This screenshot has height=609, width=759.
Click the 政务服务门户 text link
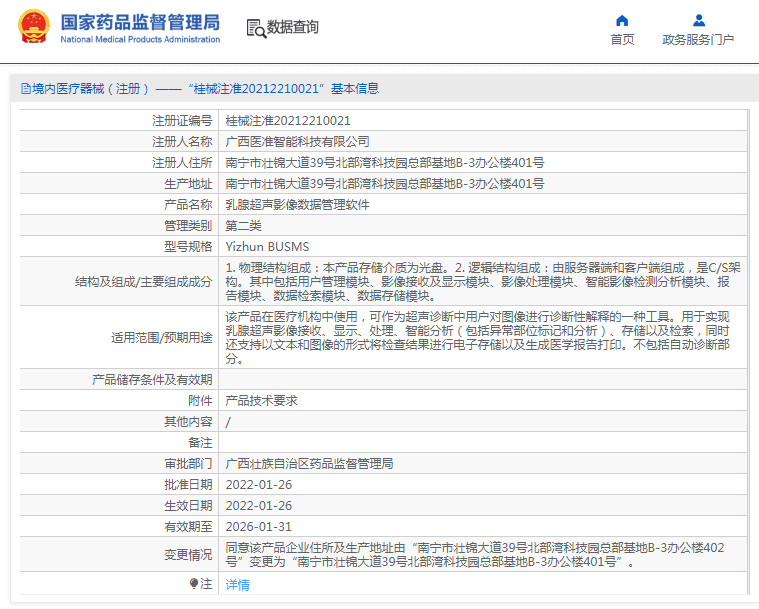(698, 40)
